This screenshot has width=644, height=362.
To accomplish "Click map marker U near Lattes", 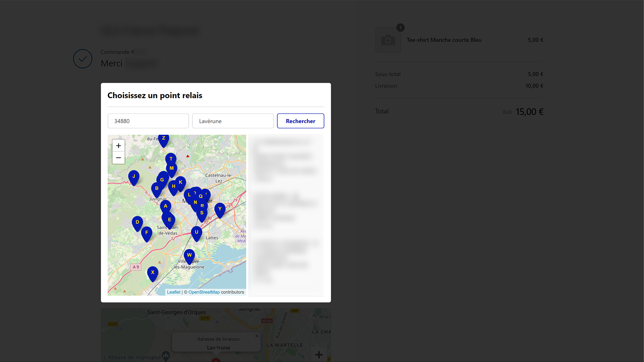I will (x=196, y=233).
